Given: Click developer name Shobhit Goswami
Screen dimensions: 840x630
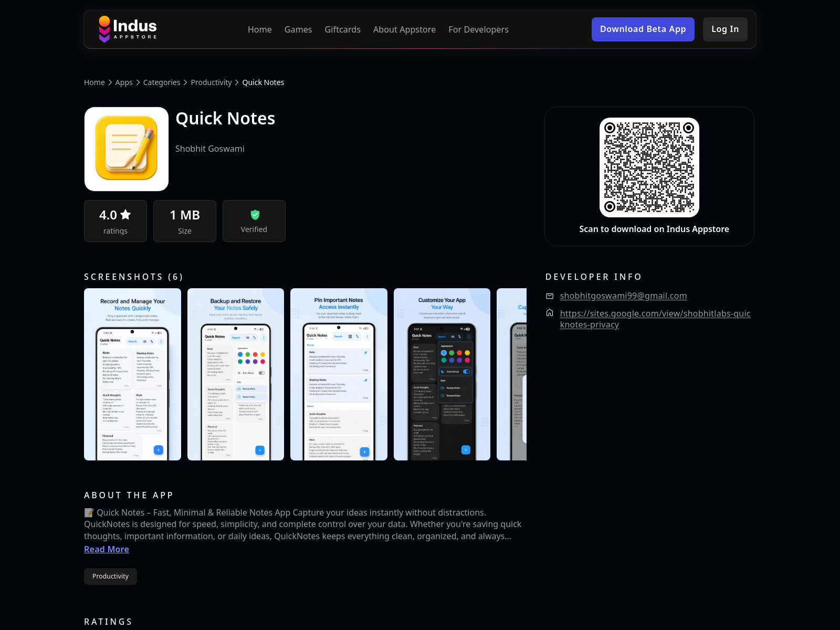Looking at the screenshot, I should [x=210, y=149].
